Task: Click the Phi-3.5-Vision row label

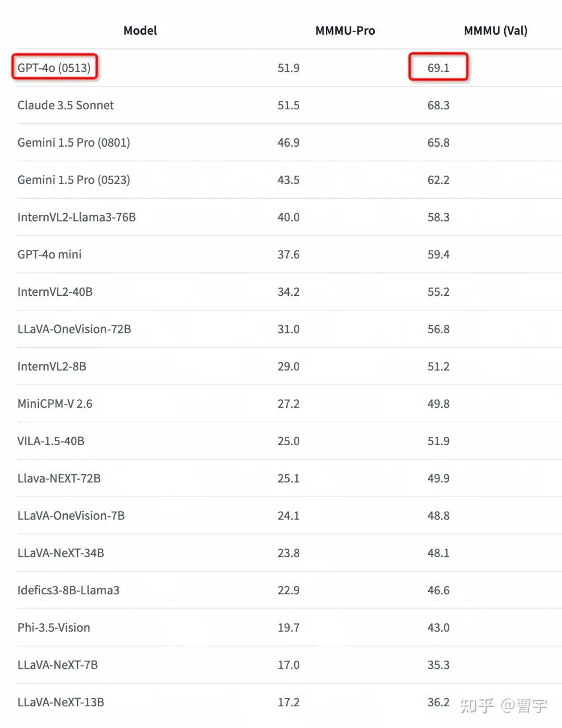Action: click(x=54, y=628)
